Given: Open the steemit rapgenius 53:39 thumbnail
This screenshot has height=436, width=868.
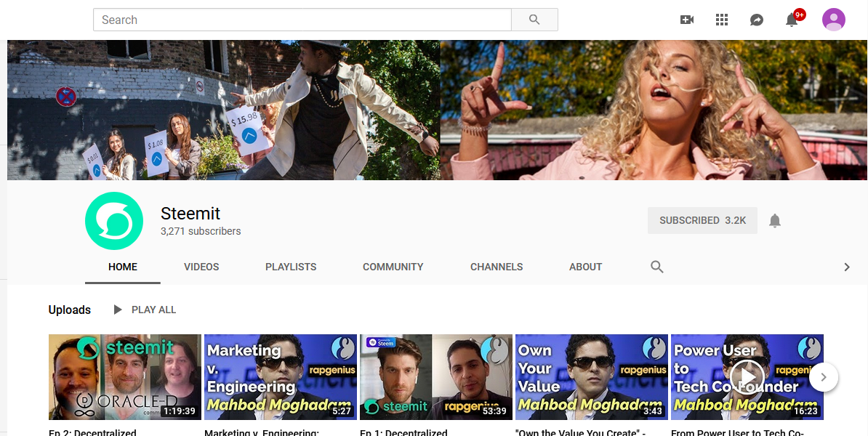Looking at the screenshot, I should 436,377.
